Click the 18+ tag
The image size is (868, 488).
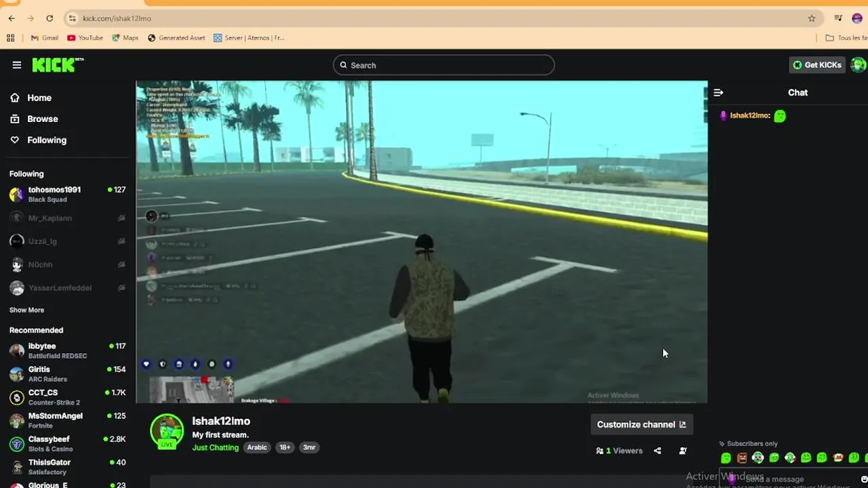(x=285, y=447)
